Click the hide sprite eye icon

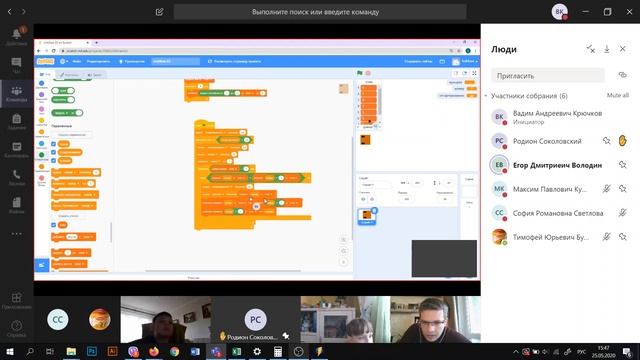(x=372, y=199)
